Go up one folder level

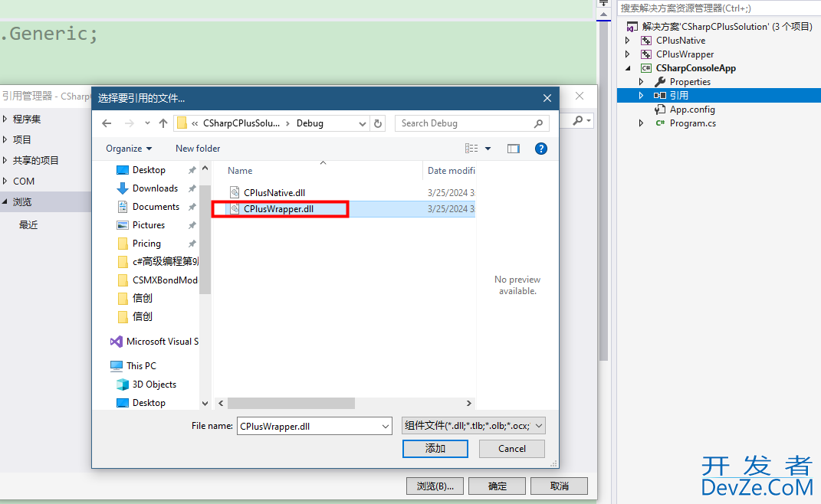coord(163,123)
